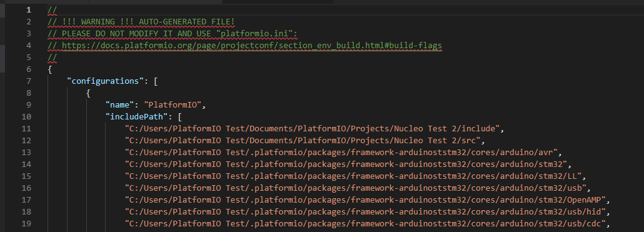This screenshot has width=644, height=232.
Task: Click line number 12 in the gutter
Action: (26, 141)
